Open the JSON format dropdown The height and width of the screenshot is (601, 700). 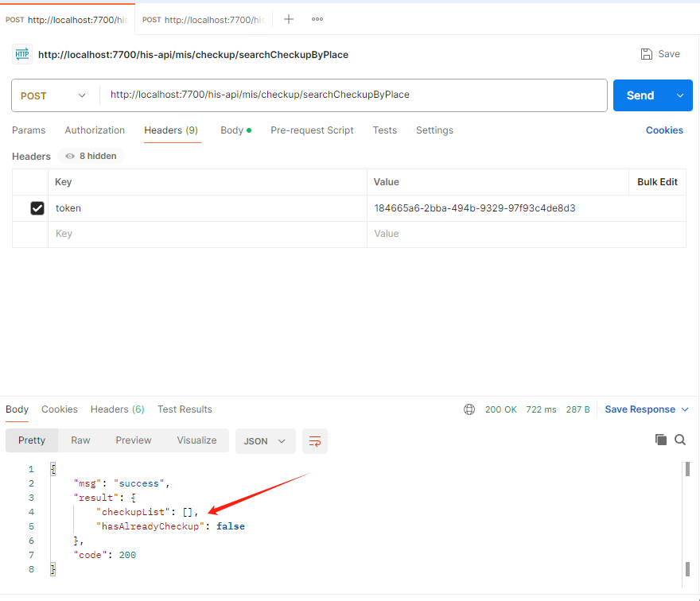point(265,441)
